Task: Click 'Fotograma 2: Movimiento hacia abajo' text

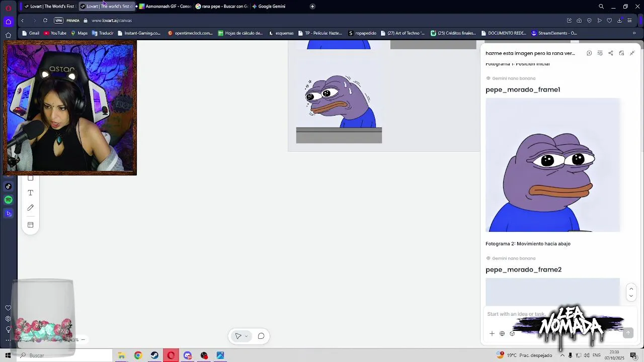Action: click(528, 244)
